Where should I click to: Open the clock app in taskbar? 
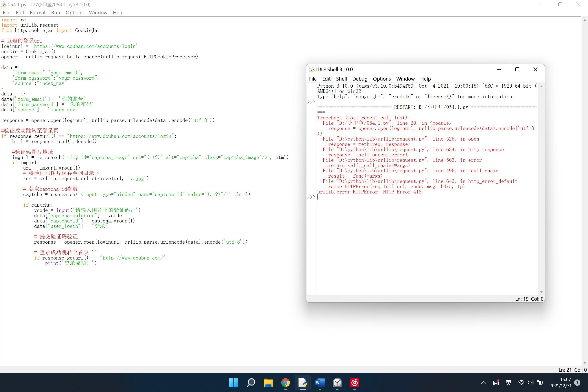point(337,383)
